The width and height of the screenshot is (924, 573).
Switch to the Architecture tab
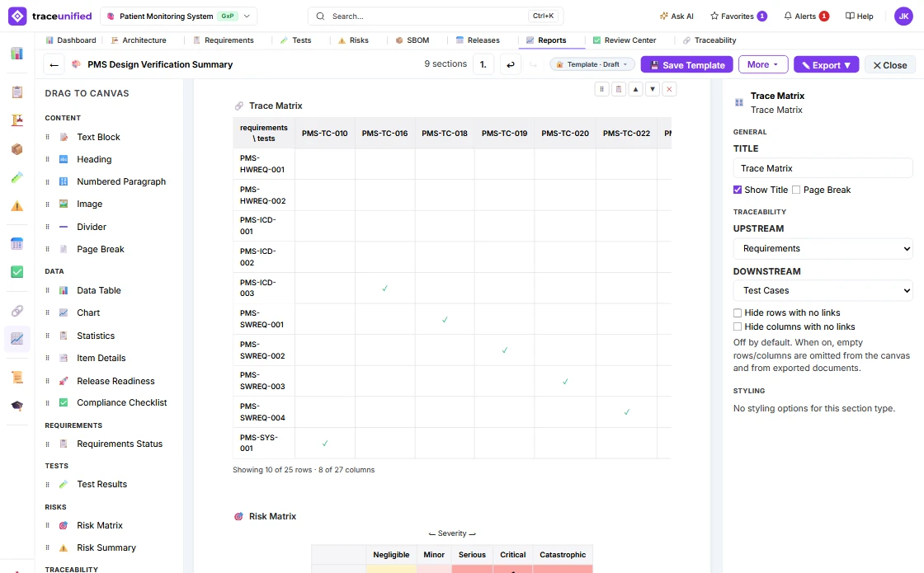(139, 40)
